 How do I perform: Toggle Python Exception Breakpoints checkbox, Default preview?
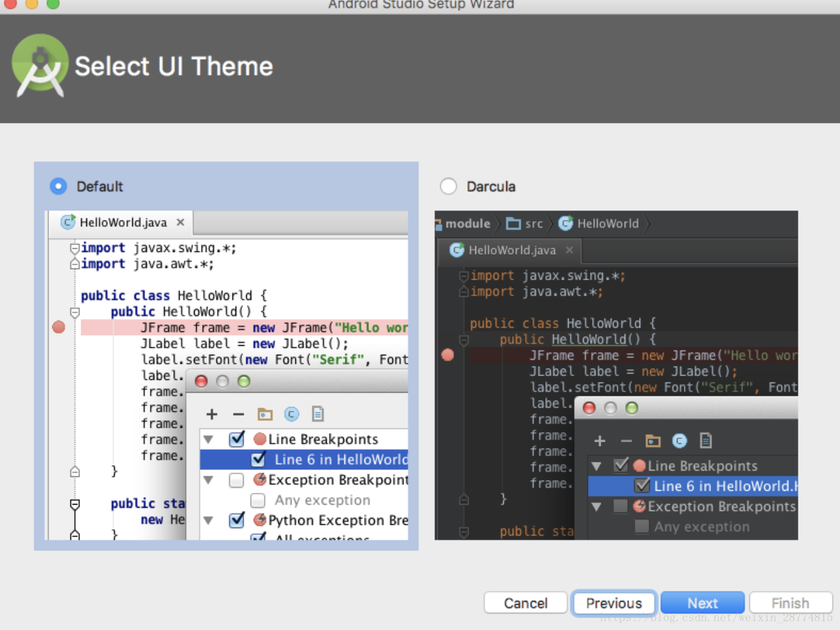coord(237,520)
